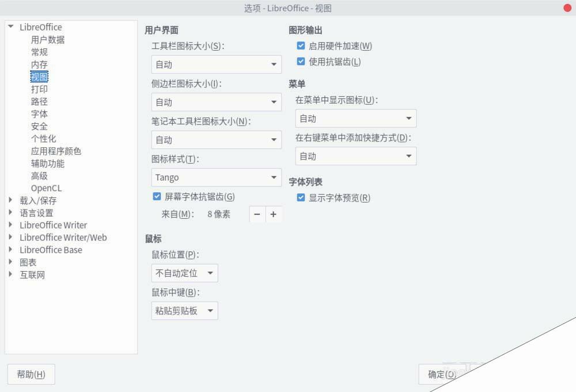Viewport: 576px width, 392px height.
Task: Increase pixel value with plus button
Action: point(273,214)
